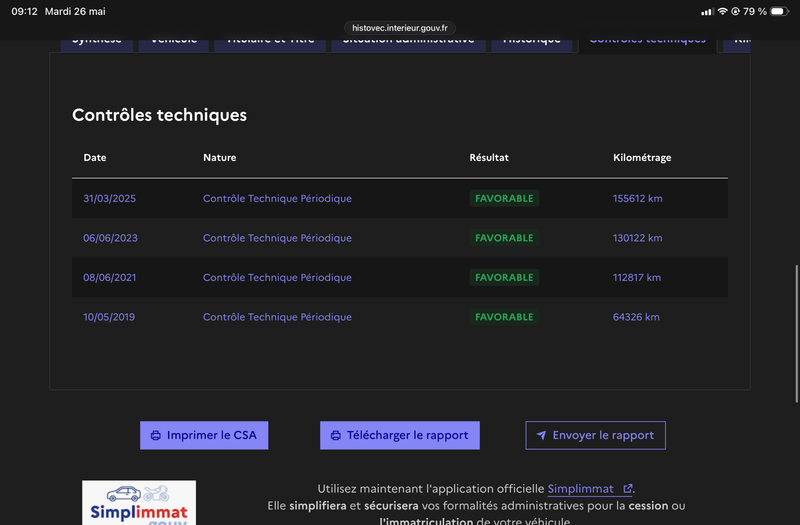Tap the Wi-Fi icon in status bar
The image size is (800, 525).
point(722,11)
